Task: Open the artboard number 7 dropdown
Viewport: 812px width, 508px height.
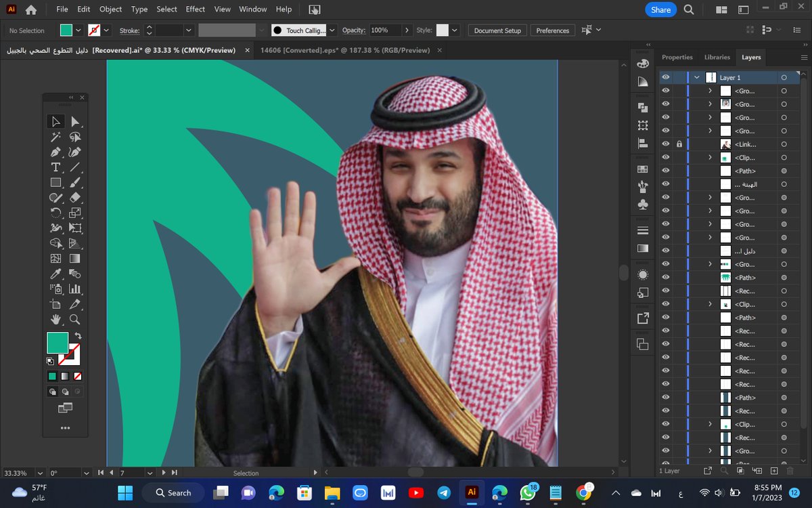Action: tap(150, 473)
